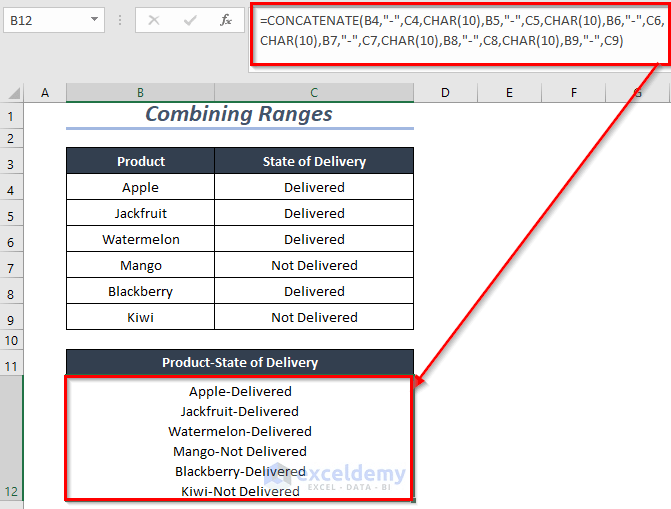
Task: Open the Insert Function fx icon
Action: click(226, 20)
